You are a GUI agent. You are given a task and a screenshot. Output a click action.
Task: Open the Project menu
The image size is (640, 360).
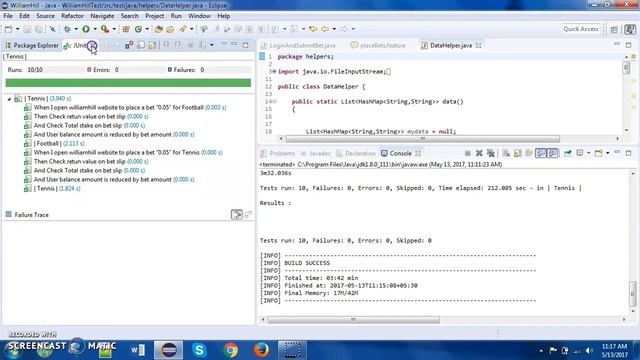pyautogui.click(x=154, y=16)
